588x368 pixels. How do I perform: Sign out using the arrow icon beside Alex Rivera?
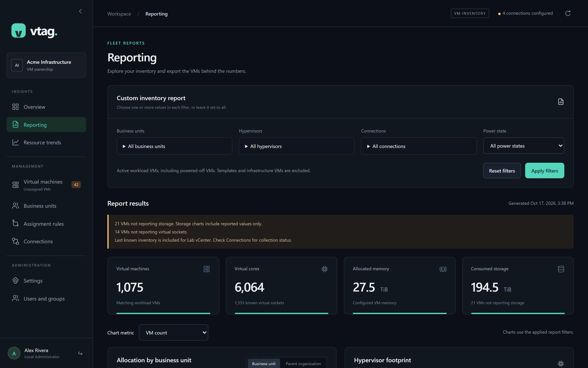pos(80,353)
